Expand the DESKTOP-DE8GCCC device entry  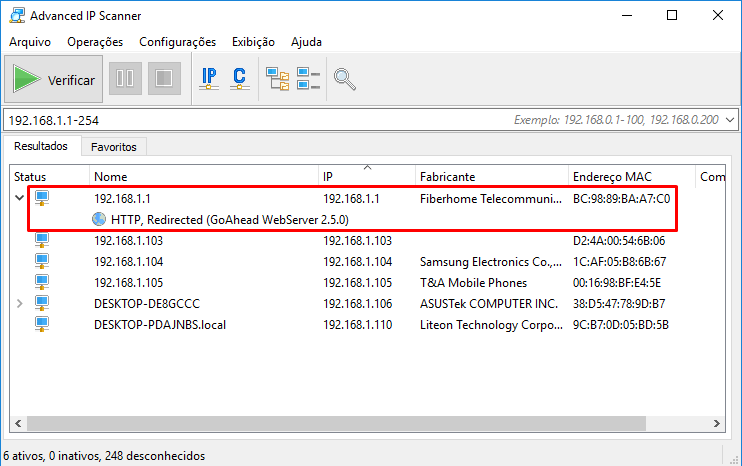[19, 303]
